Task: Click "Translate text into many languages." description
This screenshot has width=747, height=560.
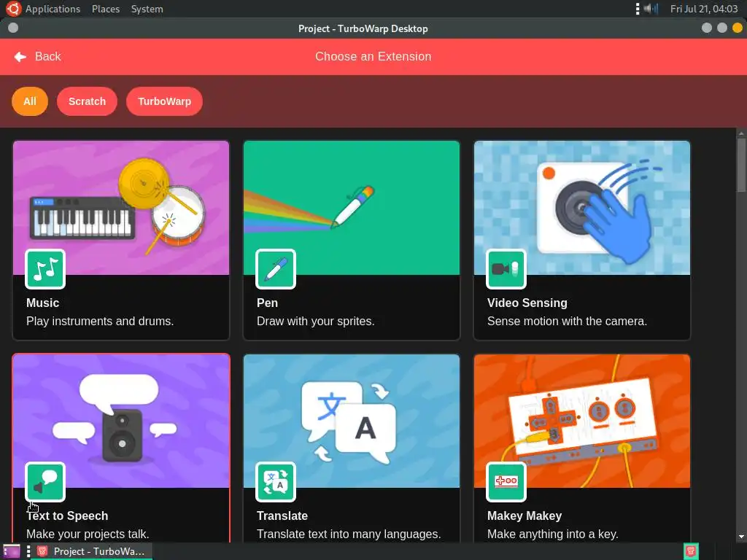Action: (349, 534)
